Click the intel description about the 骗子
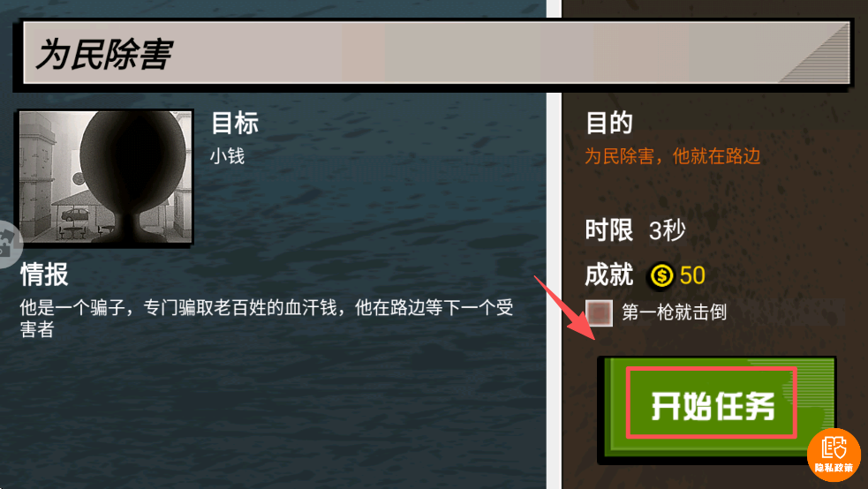Screen dimensions: 868x489 coord(267,318)
